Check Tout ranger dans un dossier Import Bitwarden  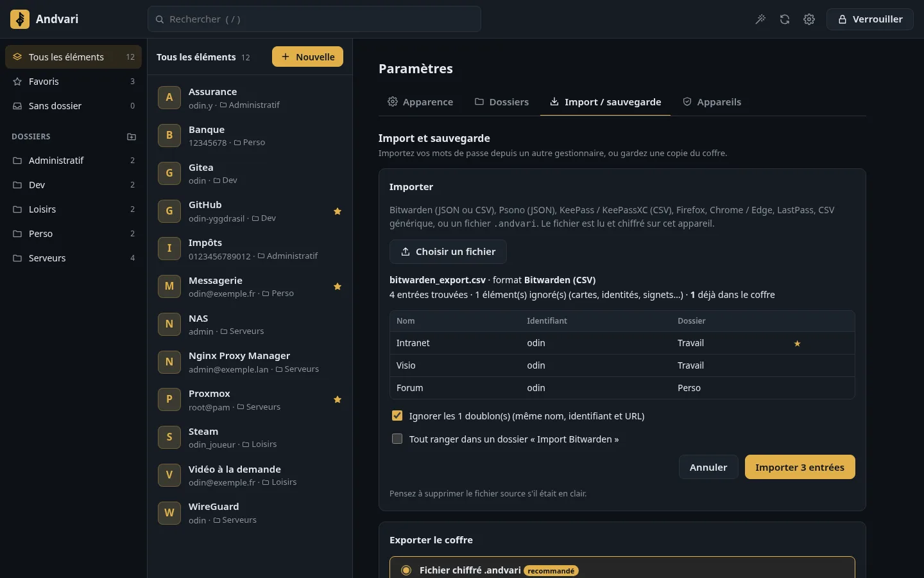pos(397,439)
